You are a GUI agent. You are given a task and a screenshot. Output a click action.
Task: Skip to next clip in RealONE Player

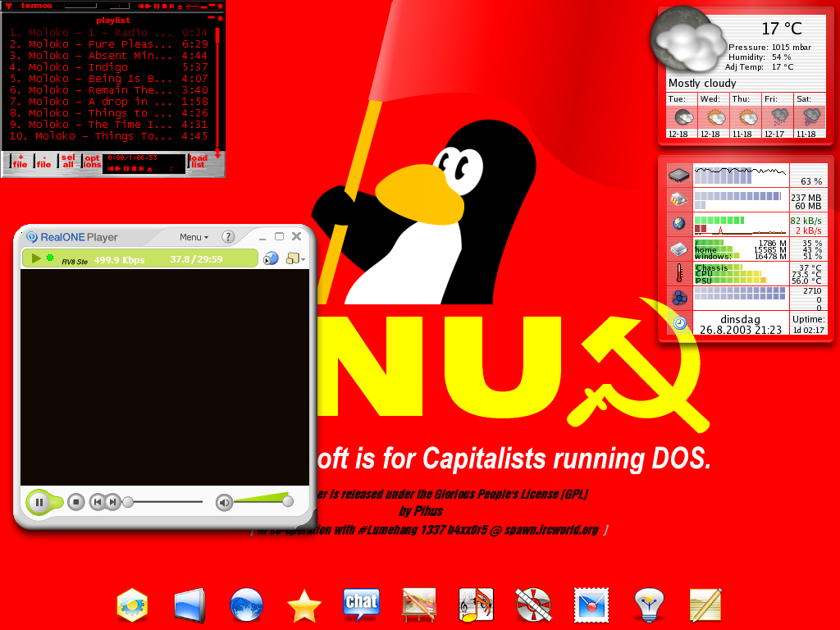[x=112, y=502]
